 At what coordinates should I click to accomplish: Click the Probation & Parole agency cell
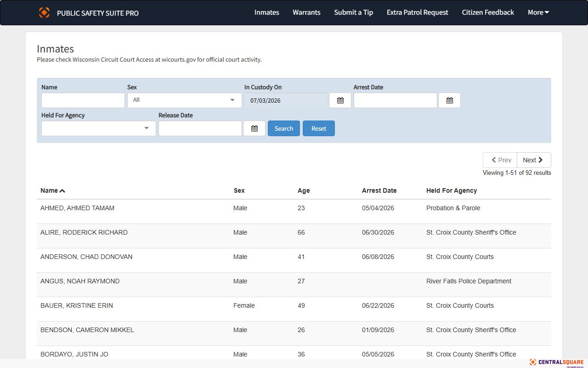click(453, 208)
